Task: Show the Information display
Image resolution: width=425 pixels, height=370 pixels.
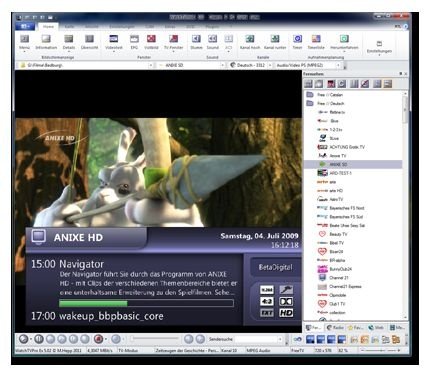Action: (x=46, y=42)
